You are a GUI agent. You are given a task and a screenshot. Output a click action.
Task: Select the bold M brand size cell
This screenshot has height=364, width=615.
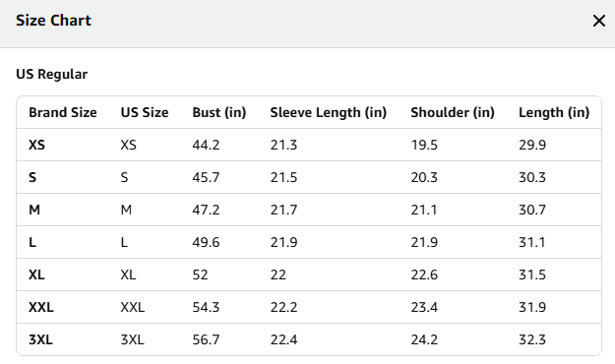(34, 211)
